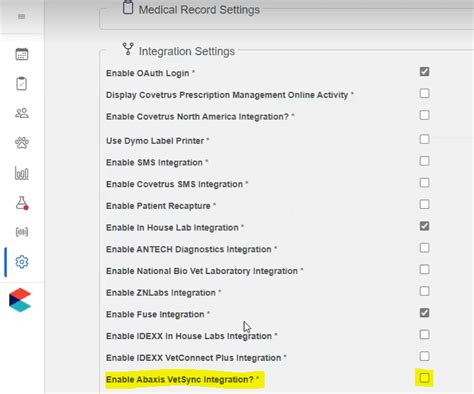Viewport: 474px width, 394px height.
Task: Open the clients people icon
Action: (x=22, y=113)
